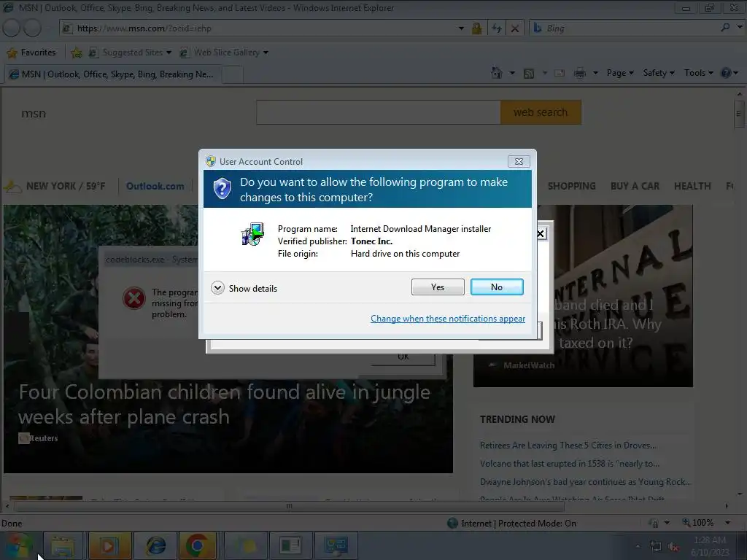Click Yes in User Account Control dialog

click(438, 287)
